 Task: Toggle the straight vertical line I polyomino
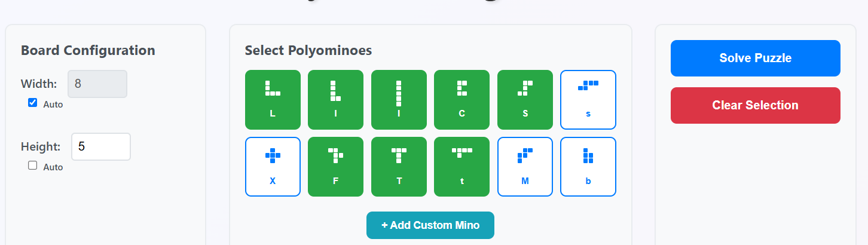[399, 100]
